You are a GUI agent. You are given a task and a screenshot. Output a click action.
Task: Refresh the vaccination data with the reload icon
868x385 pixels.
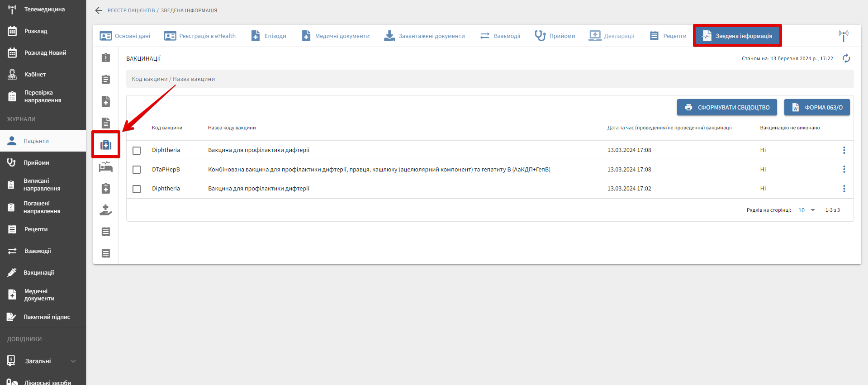(846, 58)
